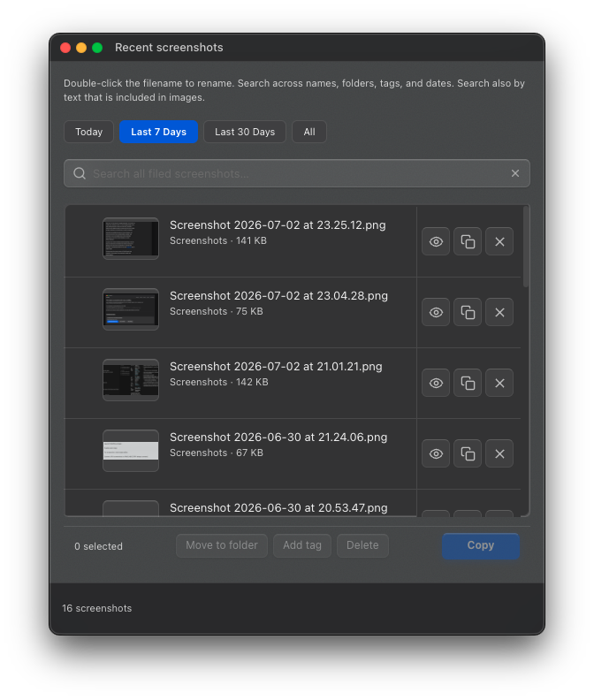Image resolution: width=594 pixels, height=700 pixels.
Task: Preview Screenshot 21.01.21 with eye icon
Action: [436, 383]
